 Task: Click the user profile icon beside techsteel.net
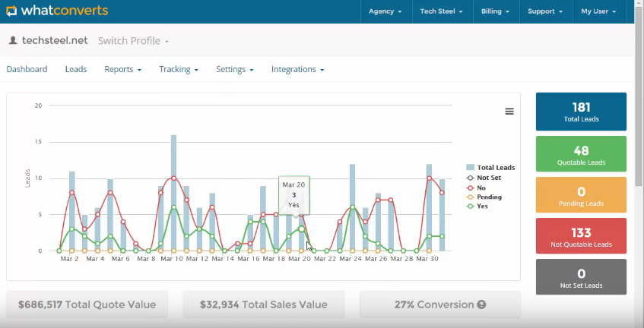13,41
